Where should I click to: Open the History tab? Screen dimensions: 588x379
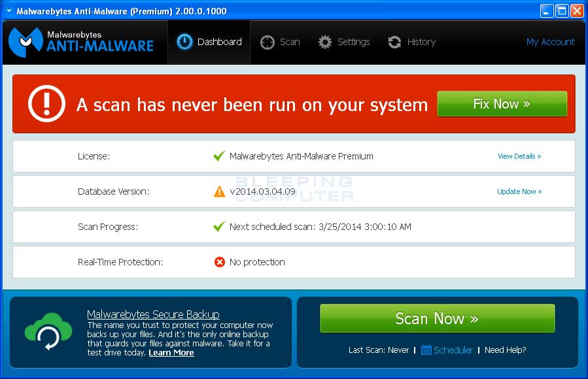(x=411, y=42)
